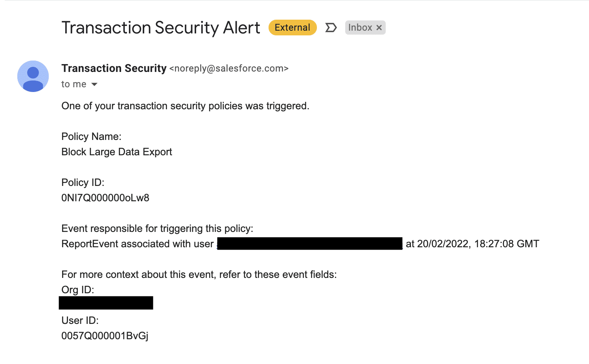Expand the "to me" recipient details arrow
Image resolution: width=589 pixels, height=364 pixels.
point(94,85)
